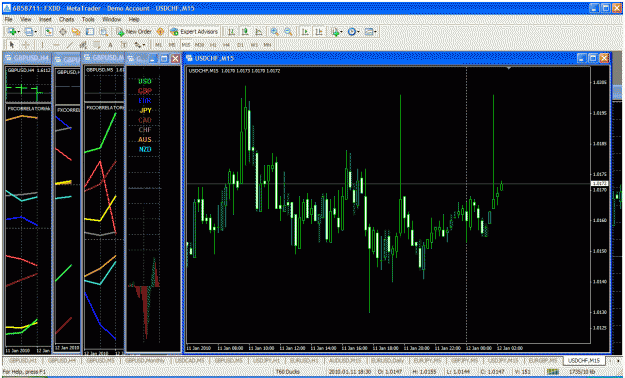Draw a horizontal line tool
Image resolution: width=625 pixels, height=378 pixels.
click(56, 45)
